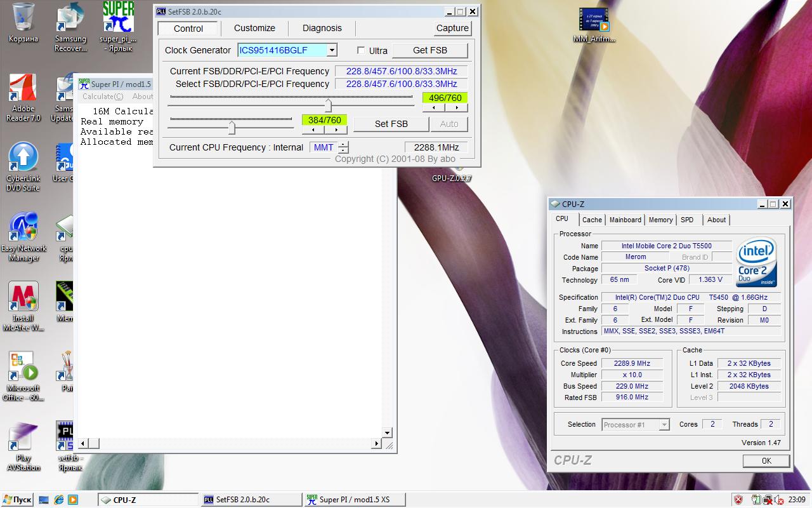Open CPU-Z Cache tab

pyautogui.click(x=592, y=220)
